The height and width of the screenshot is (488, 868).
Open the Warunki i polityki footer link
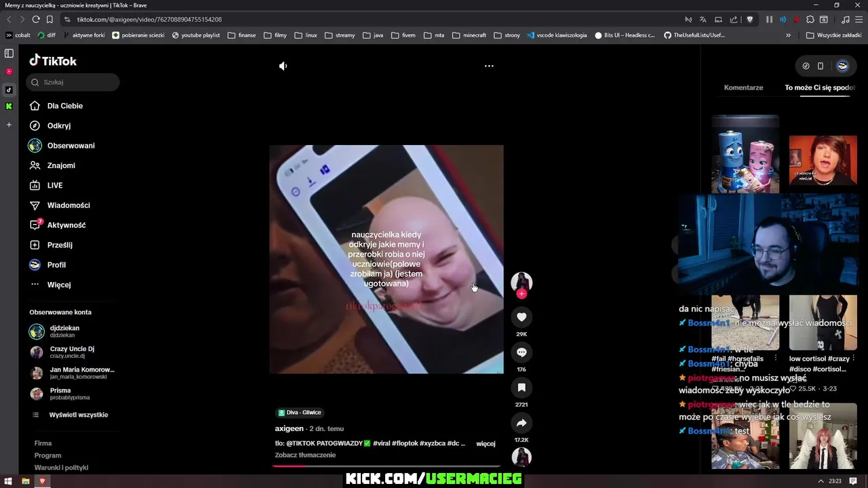[61, 468]
